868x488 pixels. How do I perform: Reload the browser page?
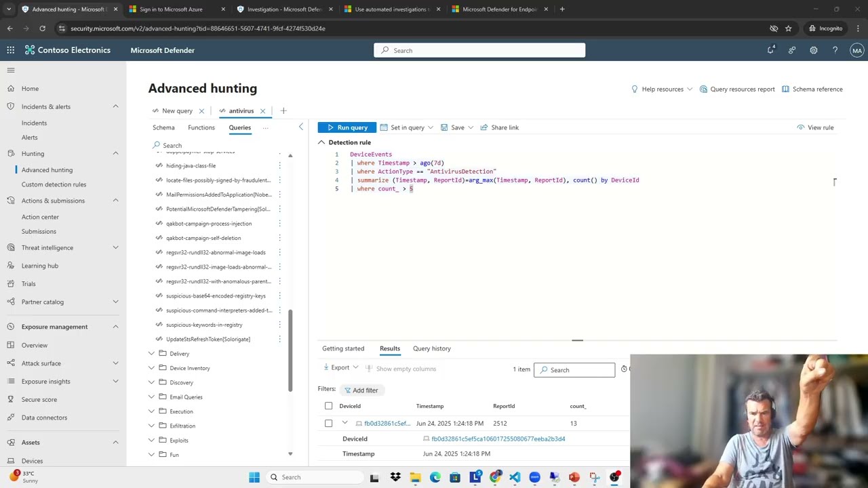42,28
